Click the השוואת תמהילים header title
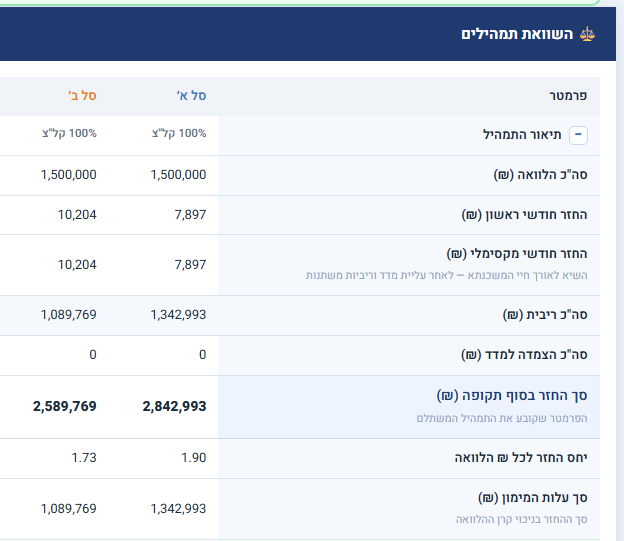Screen dimensions: 624x541 (517, 34)
